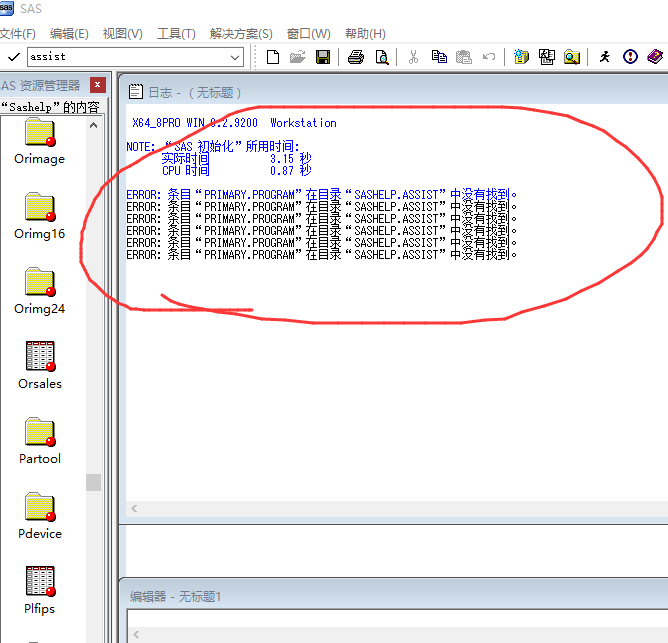The height and width of the screenshot is (643, 668).
Task: Click the first blue ERROR log line
Action: 322,195
